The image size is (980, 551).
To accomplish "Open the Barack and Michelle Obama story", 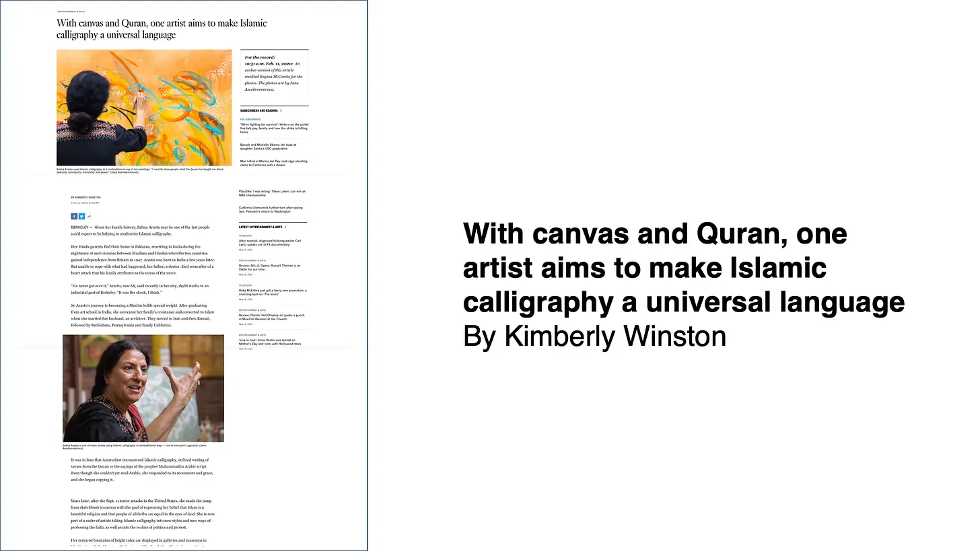I will 268,146.
